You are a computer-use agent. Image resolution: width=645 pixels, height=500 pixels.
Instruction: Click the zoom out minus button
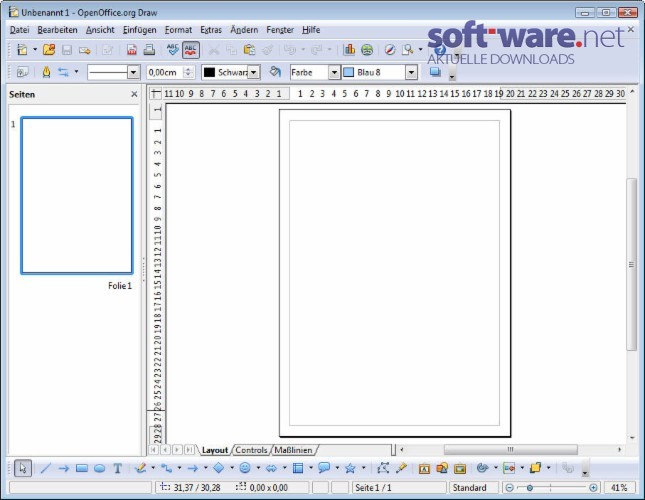click(509, 488)
